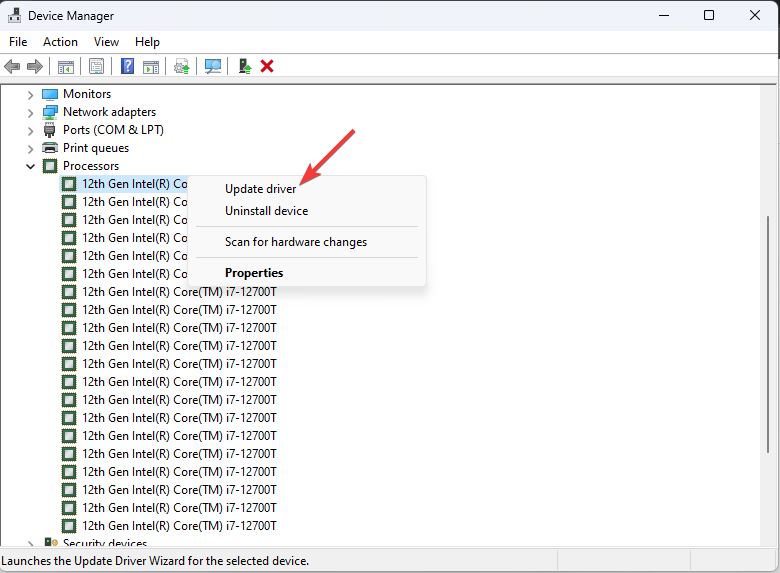Click the Forward arrow toolbar icon
780x573 pixels.
point(35,66)
